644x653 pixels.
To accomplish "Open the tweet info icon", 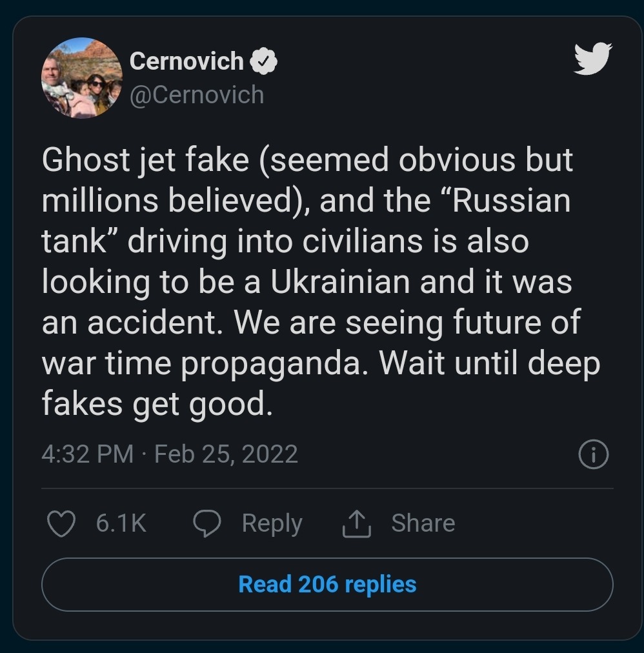I will tap(594, 456).
